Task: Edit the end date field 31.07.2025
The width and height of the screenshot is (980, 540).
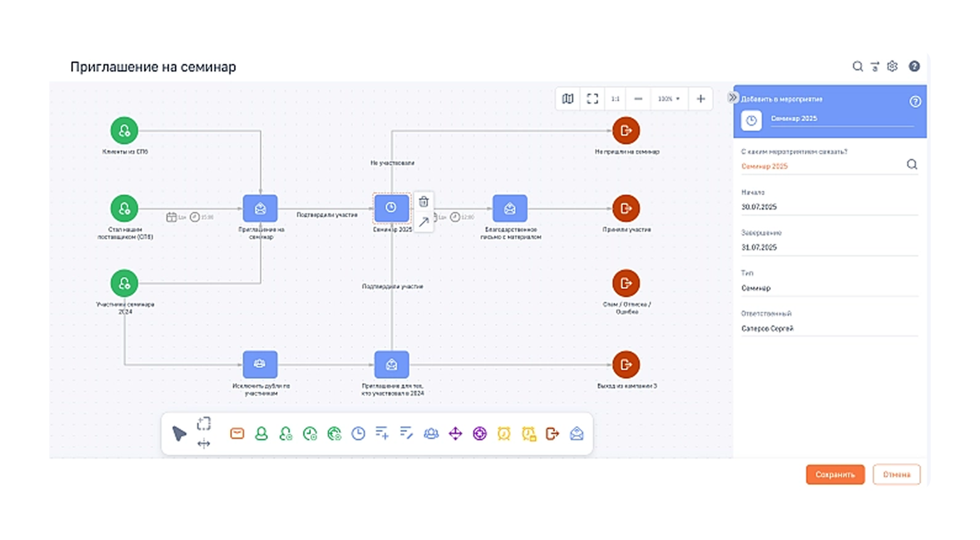Action: pos(830,248)
